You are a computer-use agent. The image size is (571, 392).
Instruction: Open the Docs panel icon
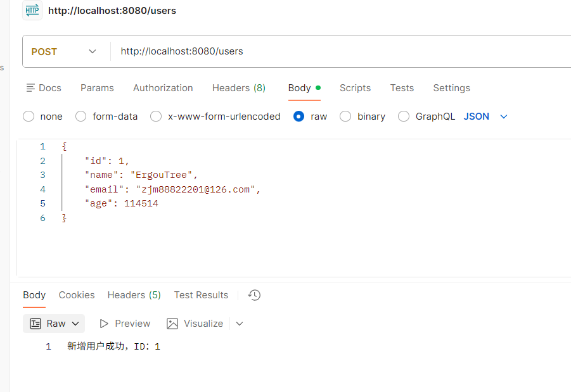pyautogui.click(x=31, y=88)
